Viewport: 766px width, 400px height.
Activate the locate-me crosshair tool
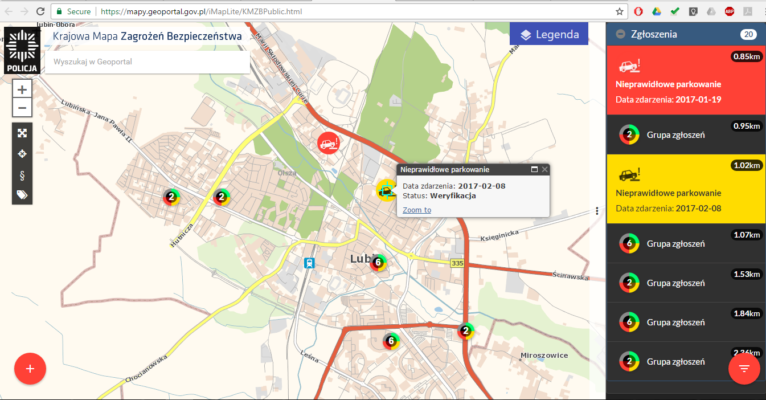pyautogui.click(x=22, y=154)
